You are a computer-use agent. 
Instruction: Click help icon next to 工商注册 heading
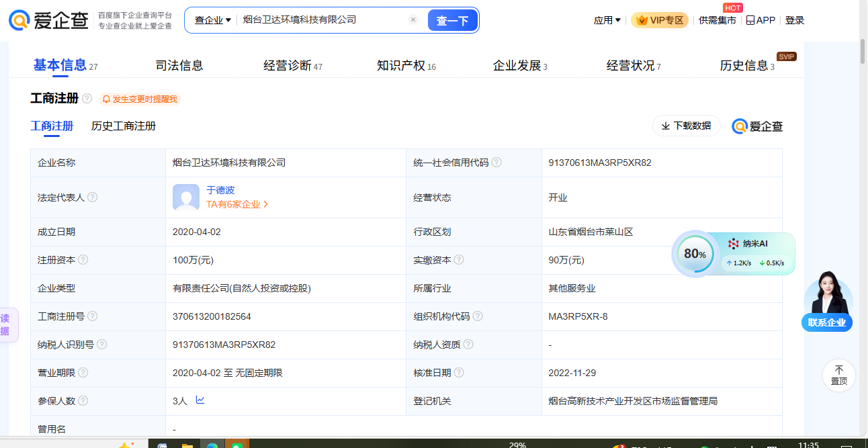tap(87, 99)
